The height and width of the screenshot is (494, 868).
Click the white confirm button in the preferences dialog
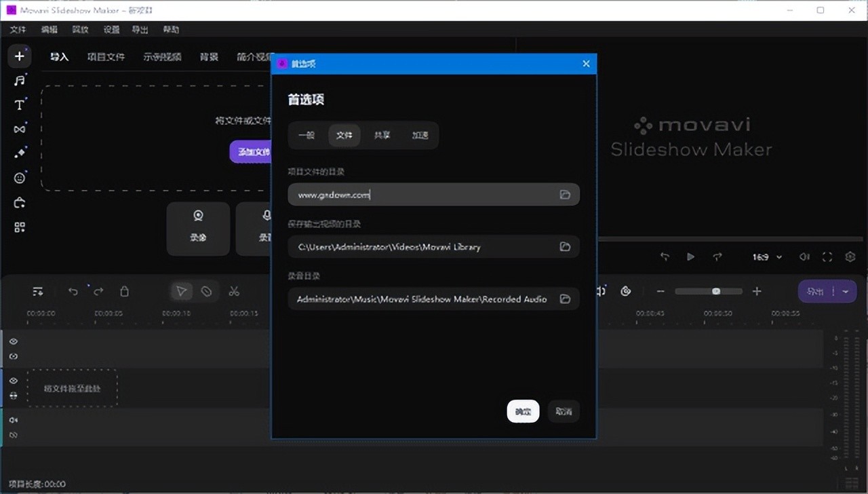523,411
